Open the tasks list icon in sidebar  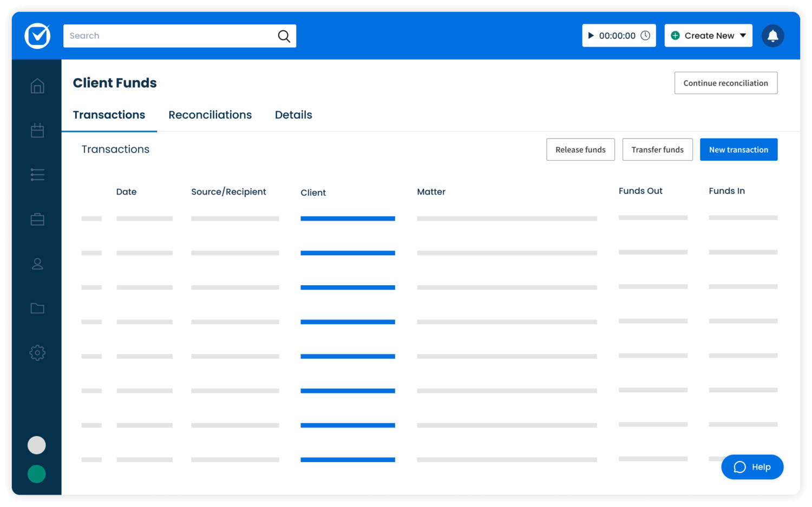pyautogui.click(x=37, y=175)
